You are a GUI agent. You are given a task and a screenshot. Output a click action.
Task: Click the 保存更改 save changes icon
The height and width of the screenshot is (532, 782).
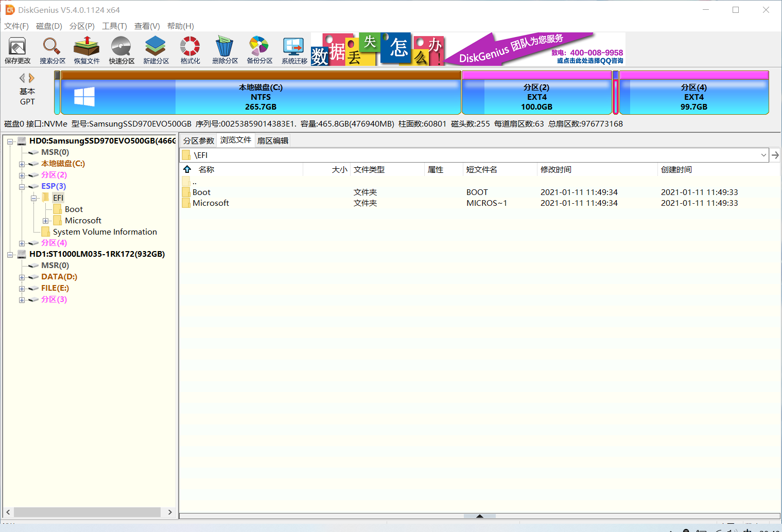coord(18,50)
